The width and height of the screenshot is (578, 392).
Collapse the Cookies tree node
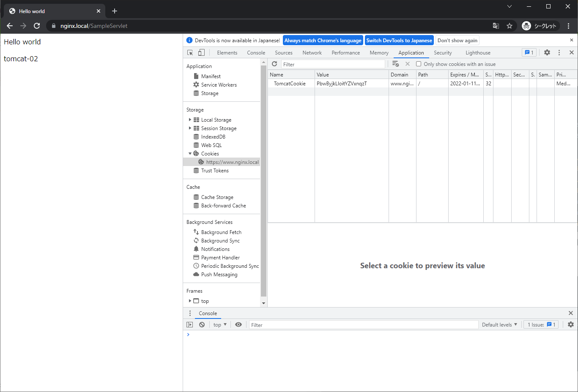point(190,153)
